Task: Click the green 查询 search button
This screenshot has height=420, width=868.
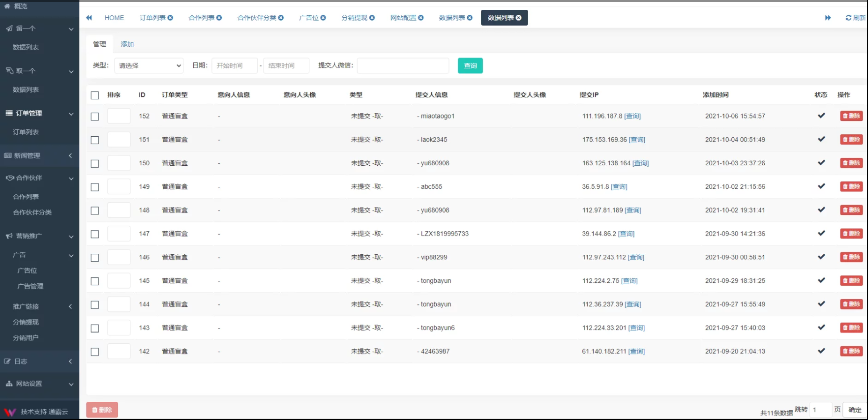Action: pyautogui.click(x=470, y=65)
